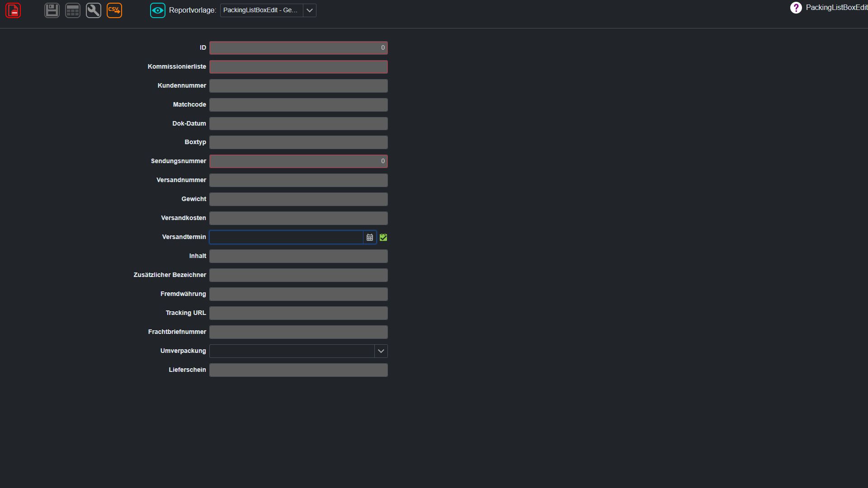Open help question mark icon
Viewport: 868px width, 488px height.
coord(796,8)
